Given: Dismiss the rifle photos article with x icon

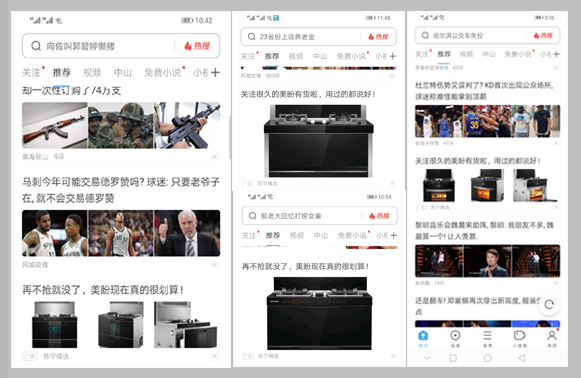Looking at the screenshot, I should pyautogui.click(x=214, y=156).
